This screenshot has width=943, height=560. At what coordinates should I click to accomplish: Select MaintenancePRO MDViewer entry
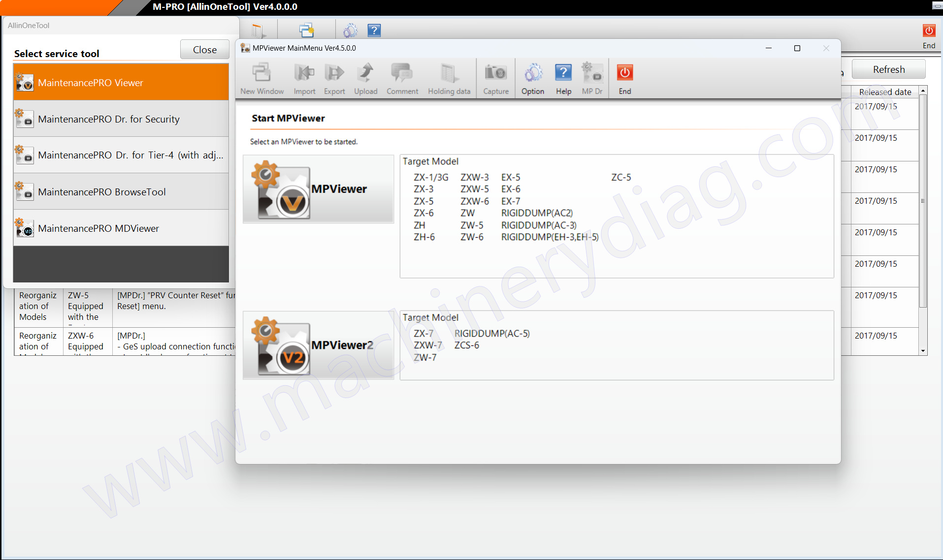click(121, 228)
